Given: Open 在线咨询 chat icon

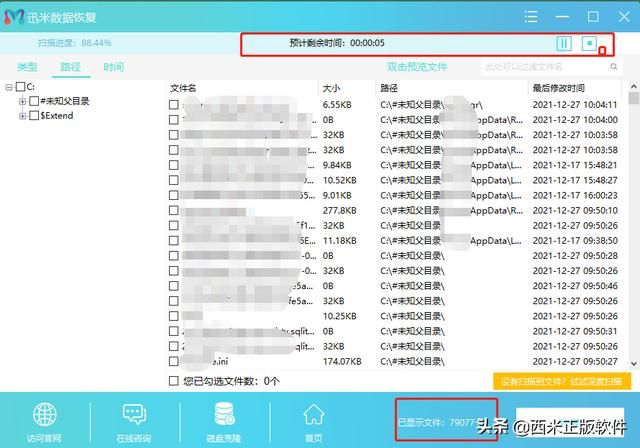Looking at the screenshot, I should coord(134,415).
